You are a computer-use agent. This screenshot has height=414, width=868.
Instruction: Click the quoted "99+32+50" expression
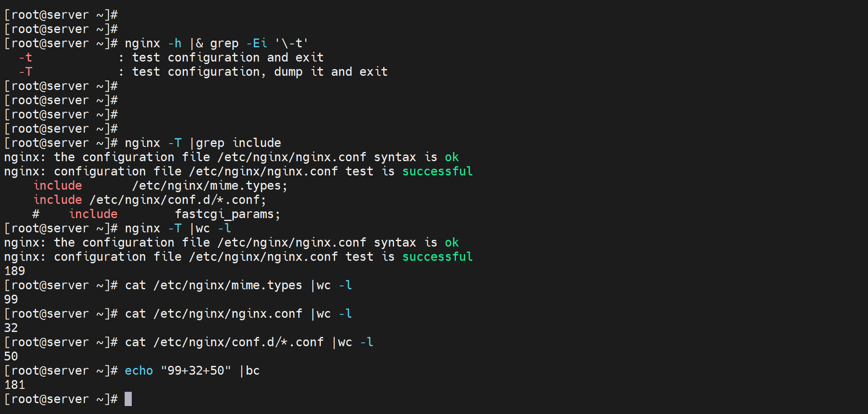195,370
